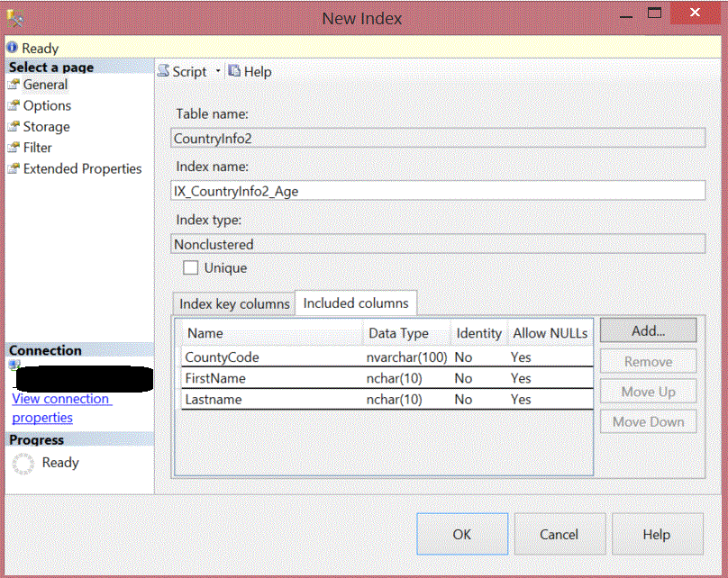Click the progress spinner icon
Viewport: 728px width, 578px height.
pyautogui.click(x=23, y=464)
